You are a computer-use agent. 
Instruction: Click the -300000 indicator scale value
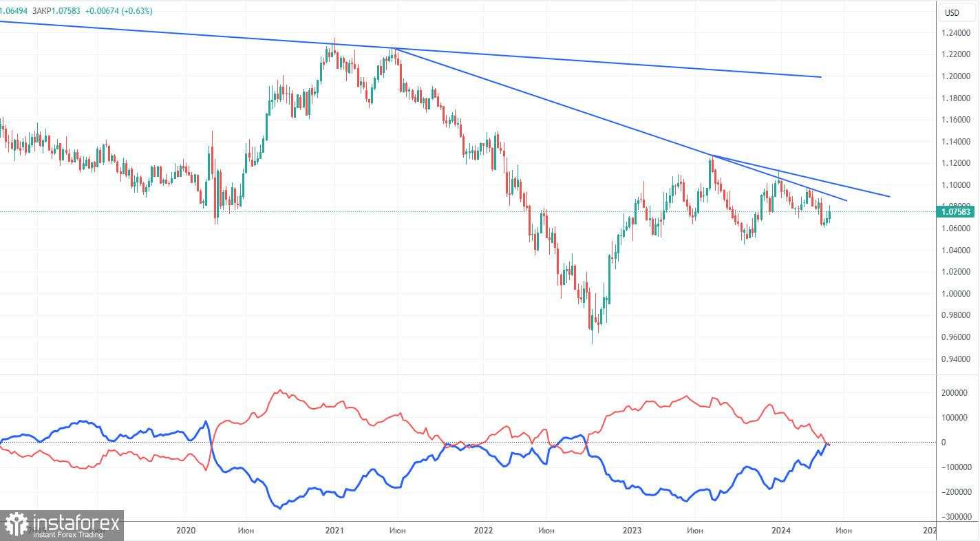click(x=957, y=517)
